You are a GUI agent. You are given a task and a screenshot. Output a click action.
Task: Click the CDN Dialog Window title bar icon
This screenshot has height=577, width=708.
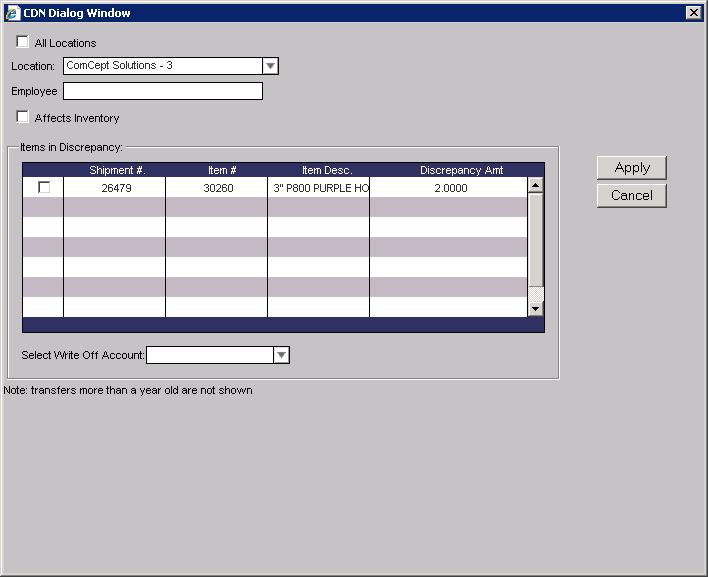(12, 13)
